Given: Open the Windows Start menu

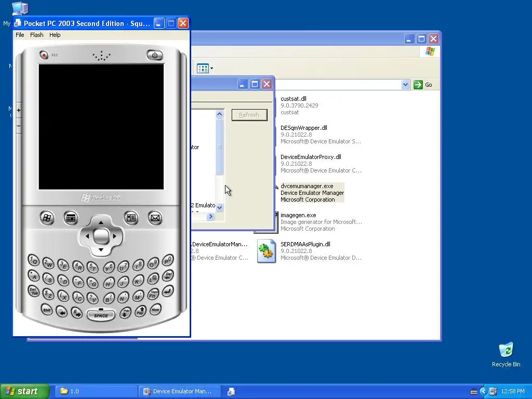Looking at the screenshot, I should point(24,391).
